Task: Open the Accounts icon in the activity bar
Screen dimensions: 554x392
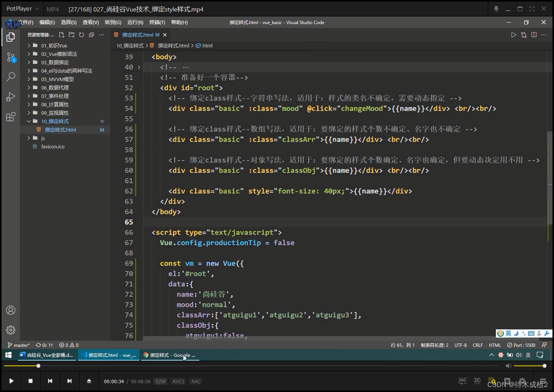Action: coord(11,310)
